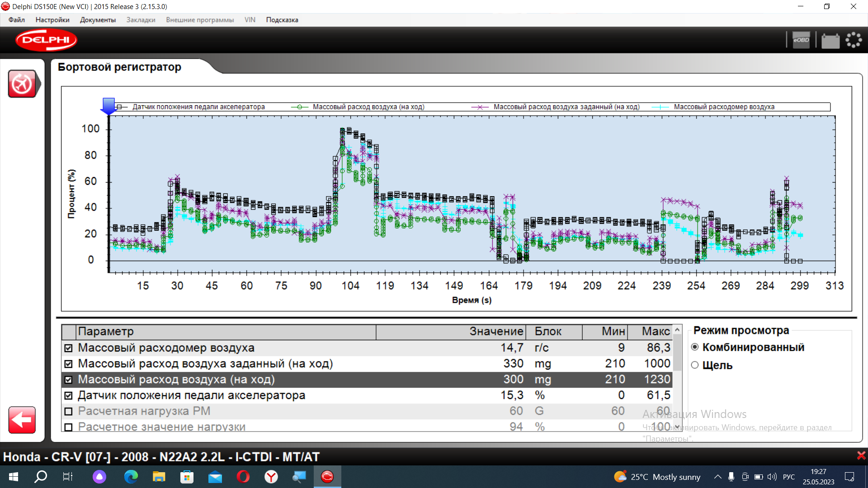
Task: Open Windows taskbar search
Action: pyautogui.click(x=41, y=477)
